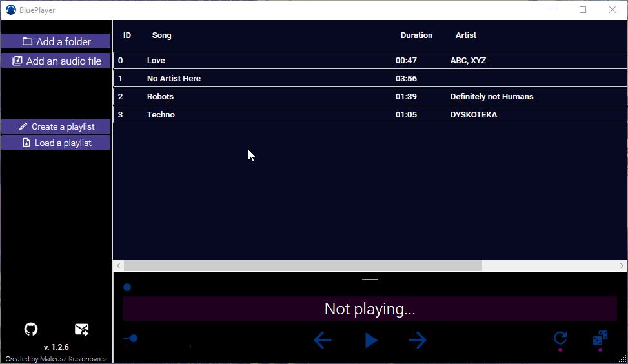Click the version label v. 1.2.6

click(x=56, y=347)
